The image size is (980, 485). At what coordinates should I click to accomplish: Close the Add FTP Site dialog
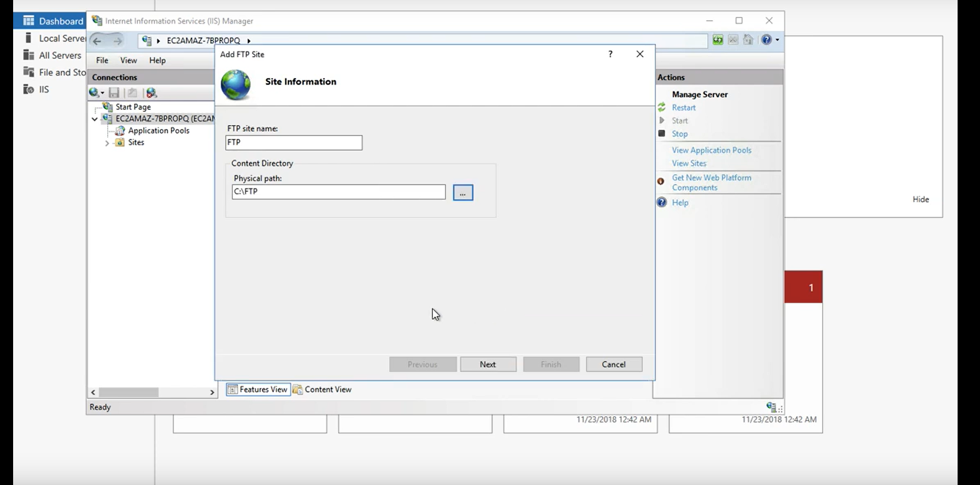point(640,54)
